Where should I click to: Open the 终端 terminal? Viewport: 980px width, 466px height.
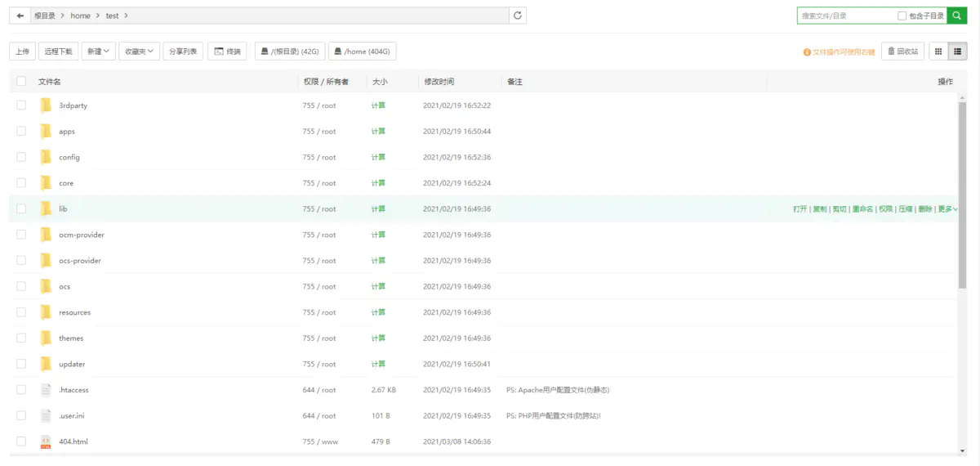[x=227, y=52]
